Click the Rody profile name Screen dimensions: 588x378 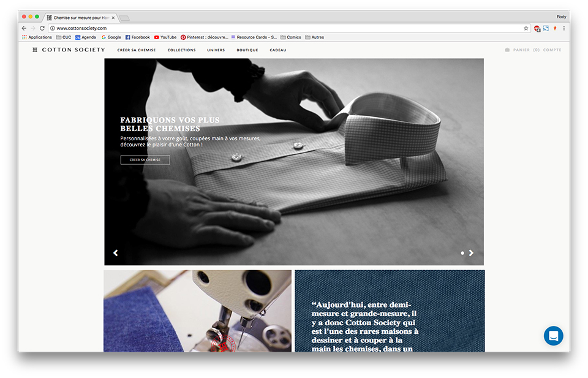tap(561, 17)
